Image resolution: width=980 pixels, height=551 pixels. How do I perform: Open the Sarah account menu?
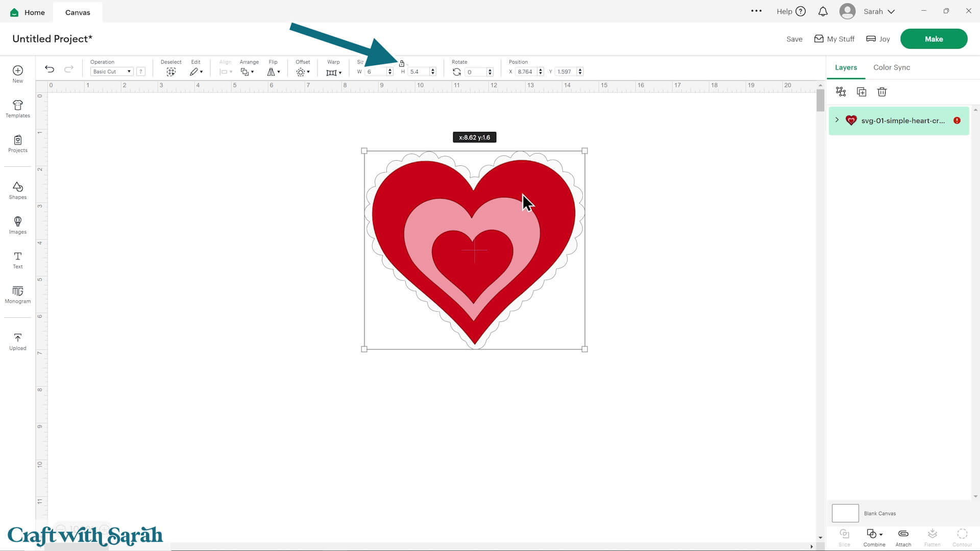[x=878, y=11]
